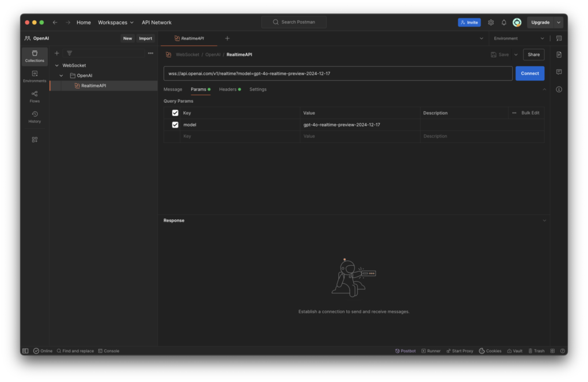Image resolution: width=588 pixels, height=382 pixels.
Task: Select the RealtimeAPI request tab
Action: (x=189, y=38)
